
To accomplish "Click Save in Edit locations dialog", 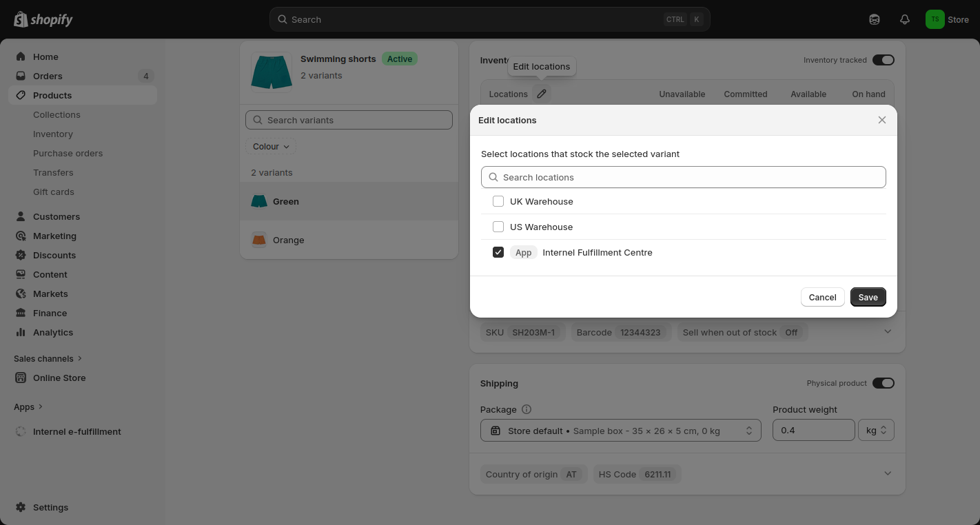I will click(868, 297).
